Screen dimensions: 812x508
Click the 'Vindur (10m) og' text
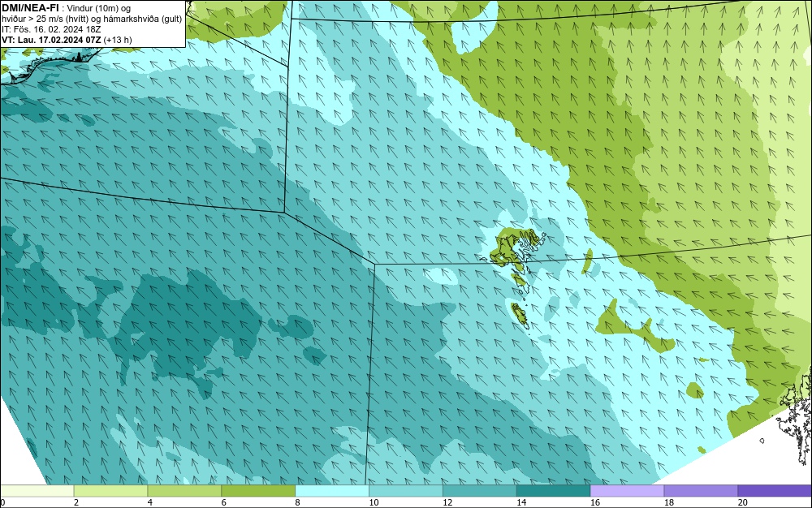[99, 8]
